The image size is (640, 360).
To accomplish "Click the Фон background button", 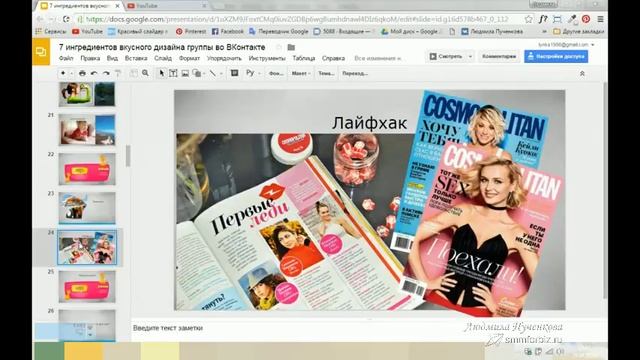I will (x=276, y=73).
